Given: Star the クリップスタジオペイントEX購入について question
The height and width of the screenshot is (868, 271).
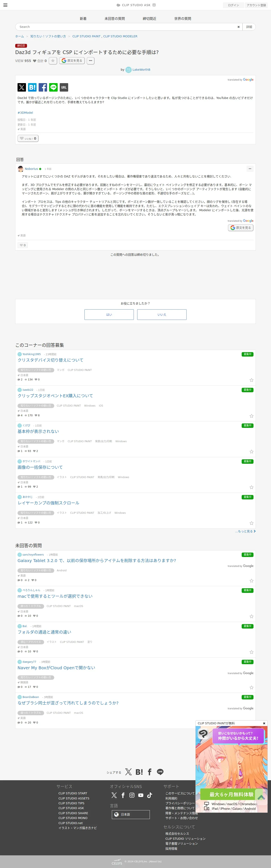Looking at the screenshot, I should pos(251,416).
